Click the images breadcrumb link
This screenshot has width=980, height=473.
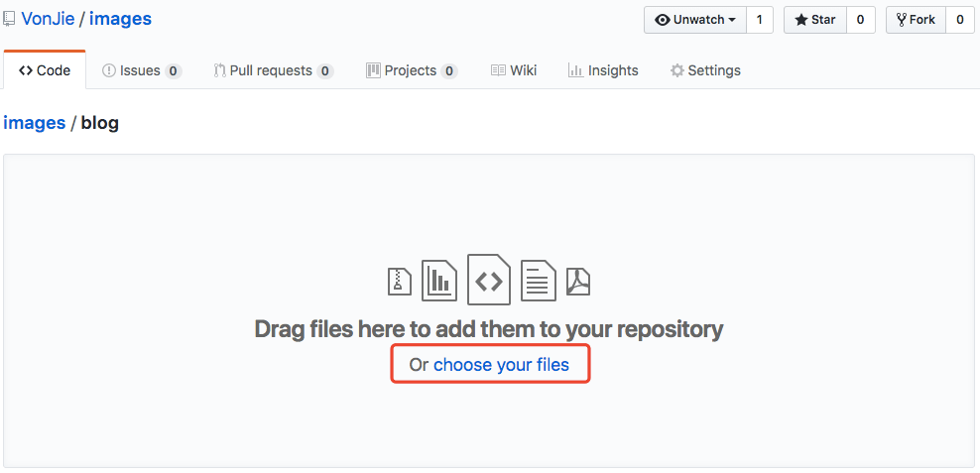[x=35, y=123]
